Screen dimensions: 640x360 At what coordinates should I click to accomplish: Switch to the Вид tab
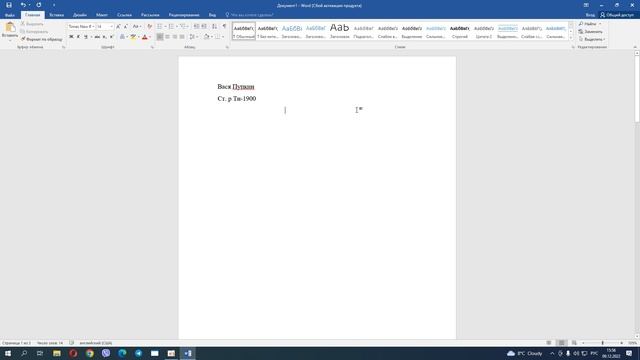point(212,15)
